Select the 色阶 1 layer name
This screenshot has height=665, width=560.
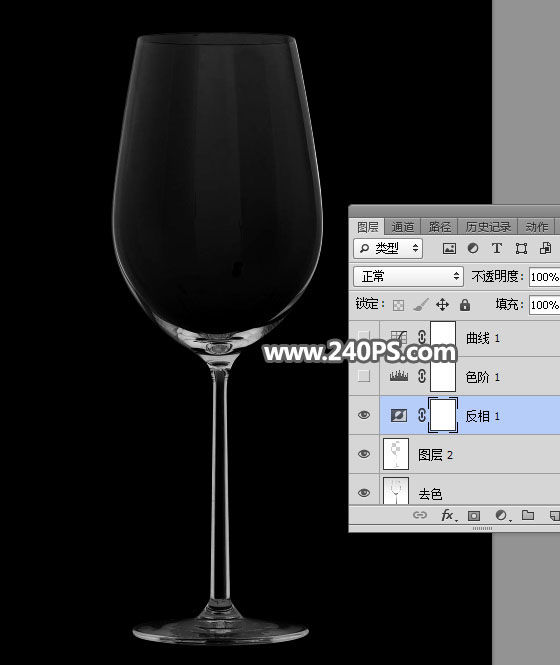(x=483, y=377)
